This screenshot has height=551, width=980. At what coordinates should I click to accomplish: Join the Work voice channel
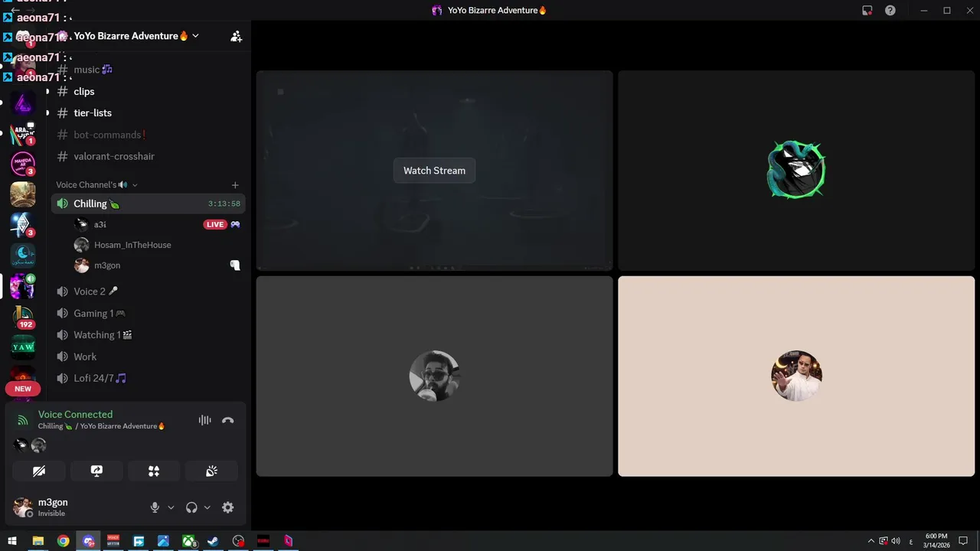(149, 357)
